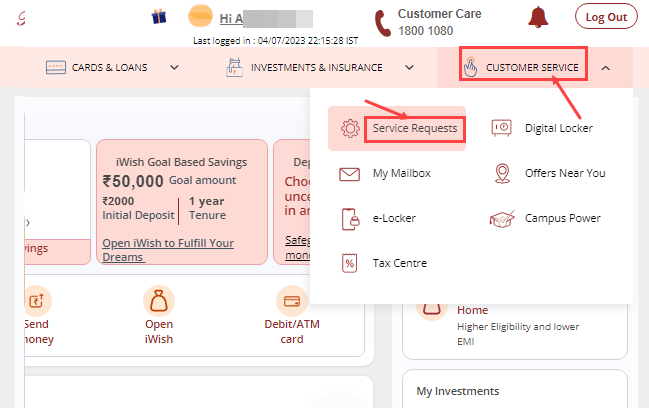Click the bank logo

[x=21, y=18]
